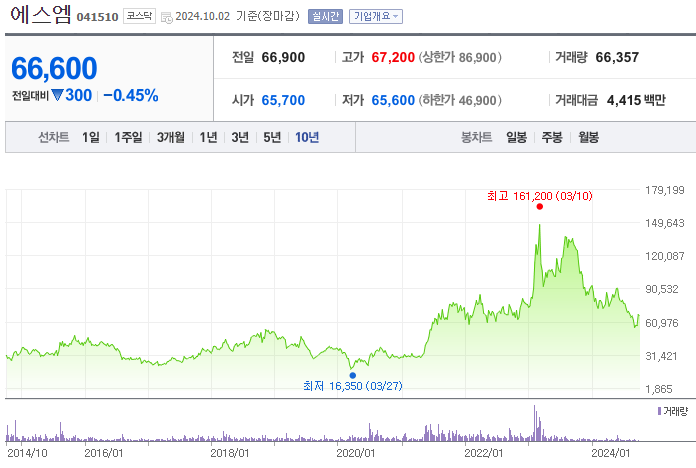Click the 거래량 value 66,357

coord(617,57)
